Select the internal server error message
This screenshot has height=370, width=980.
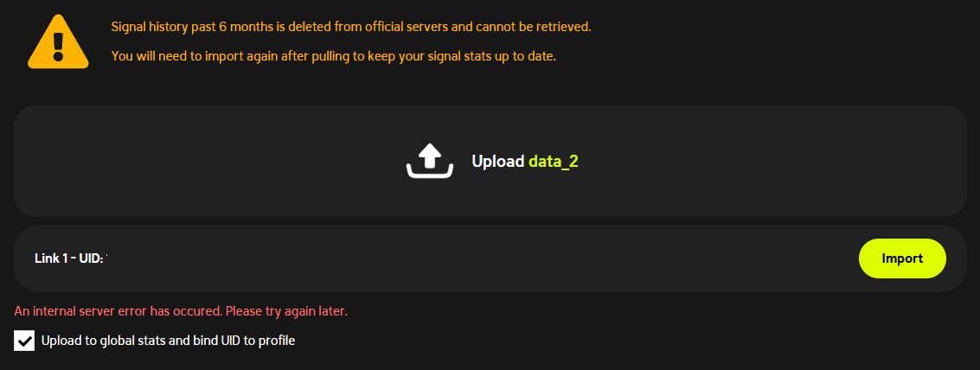(181, 310)
